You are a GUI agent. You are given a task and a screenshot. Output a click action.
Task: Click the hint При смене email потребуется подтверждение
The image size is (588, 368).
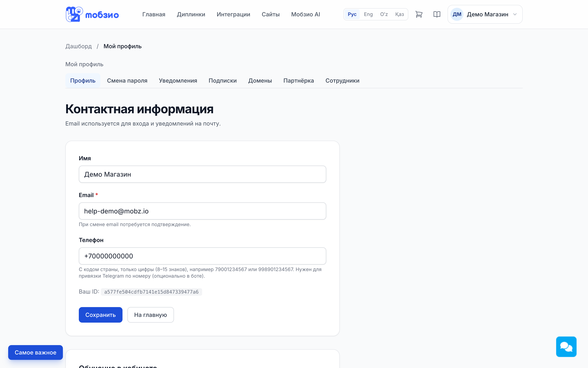[x=135, y=224]
